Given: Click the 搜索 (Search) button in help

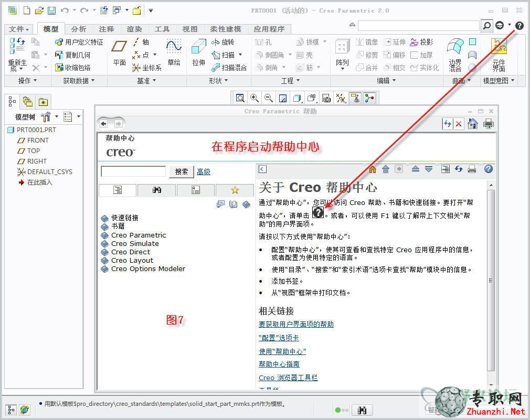Looking at the screenshot, I should (182, 171).
